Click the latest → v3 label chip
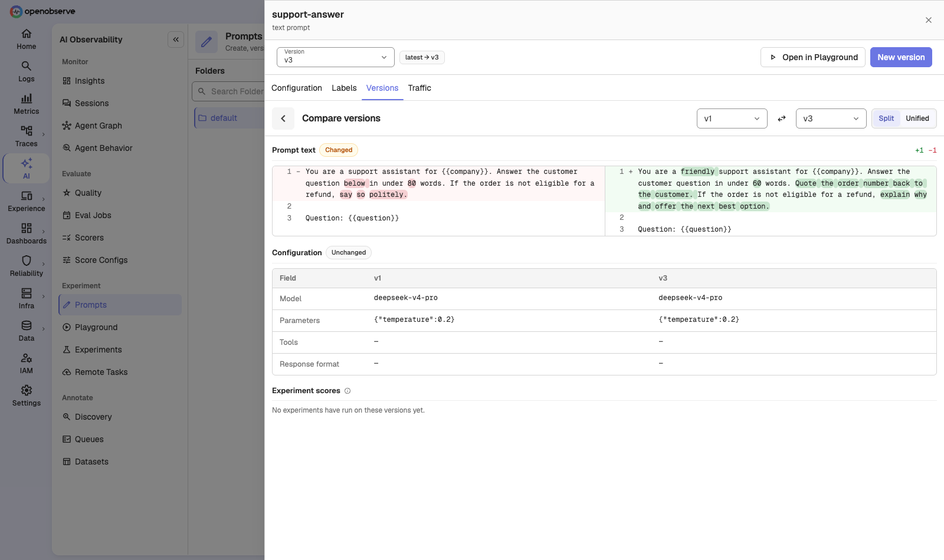Screen dimensions: 944x560 (422, 57)
